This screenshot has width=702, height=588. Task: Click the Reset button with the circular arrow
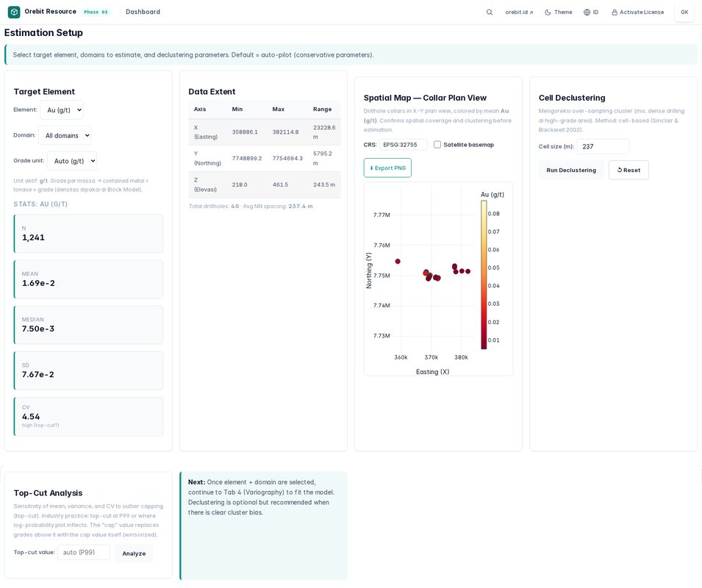pyautogui.click(x=628, y=170)
